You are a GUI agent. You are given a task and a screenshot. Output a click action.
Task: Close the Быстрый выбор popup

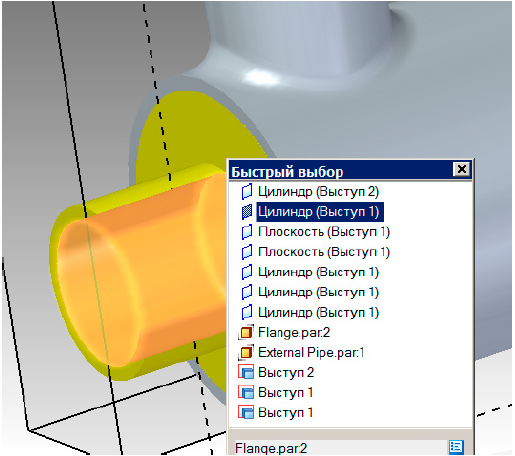point(462,169)
